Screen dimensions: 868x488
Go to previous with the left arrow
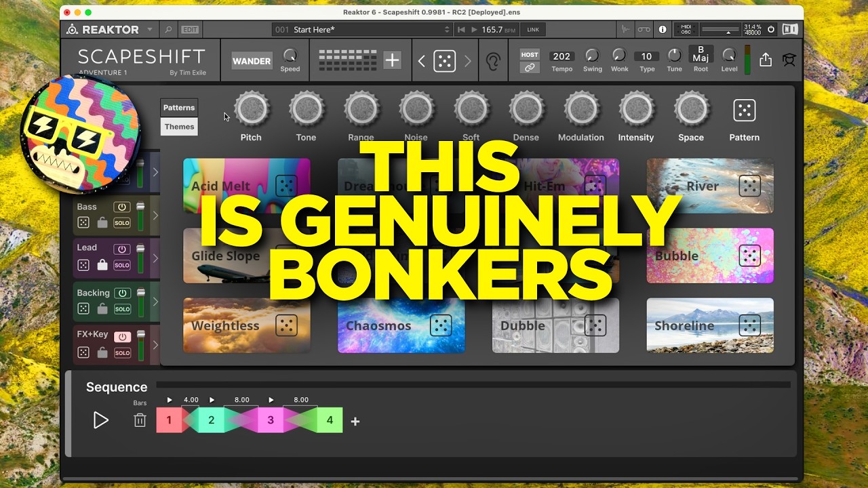coord(421,61)
